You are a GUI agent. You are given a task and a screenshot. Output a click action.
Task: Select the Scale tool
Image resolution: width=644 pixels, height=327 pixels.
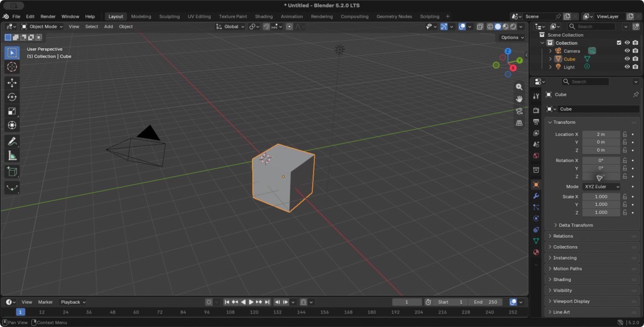[12, 111]
